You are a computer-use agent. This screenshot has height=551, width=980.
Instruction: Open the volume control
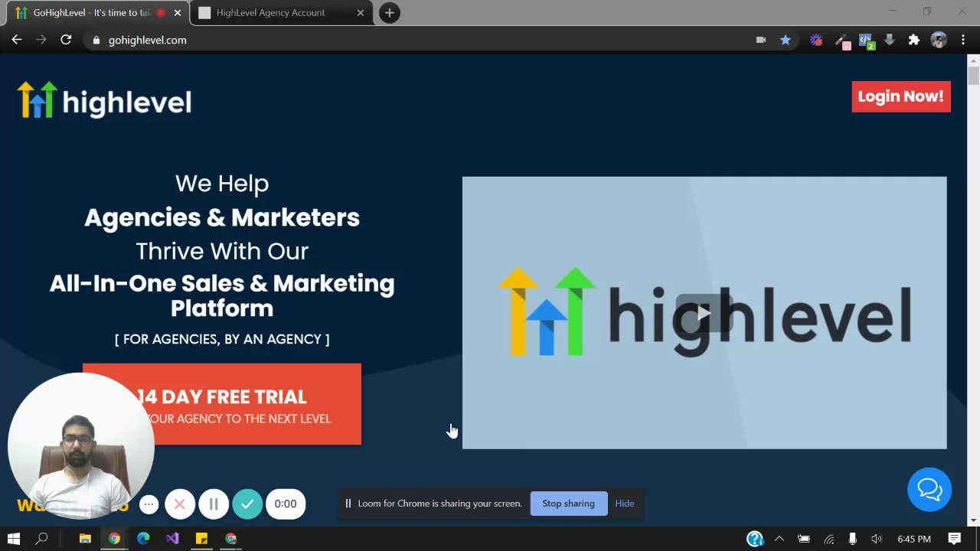coord(877,539)
